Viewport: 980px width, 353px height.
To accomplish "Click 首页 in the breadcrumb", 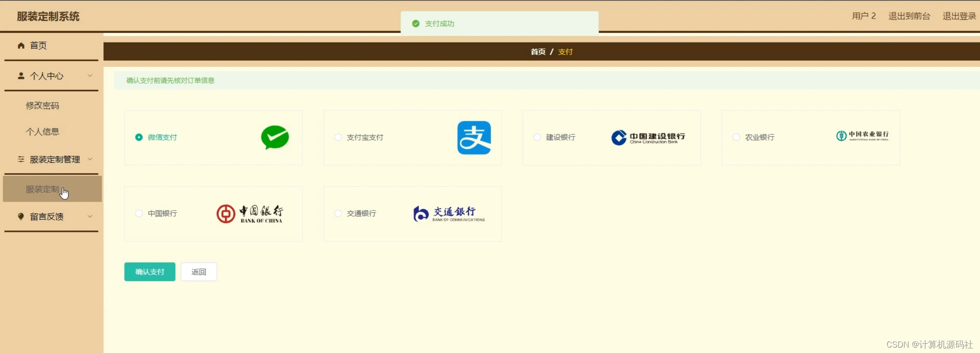I will [538, 52].
